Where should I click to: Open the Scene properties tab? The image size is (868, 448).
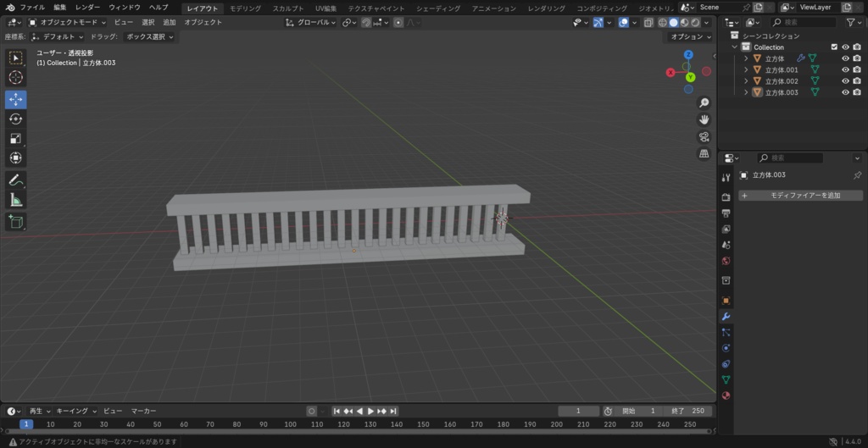coord(726,245)
